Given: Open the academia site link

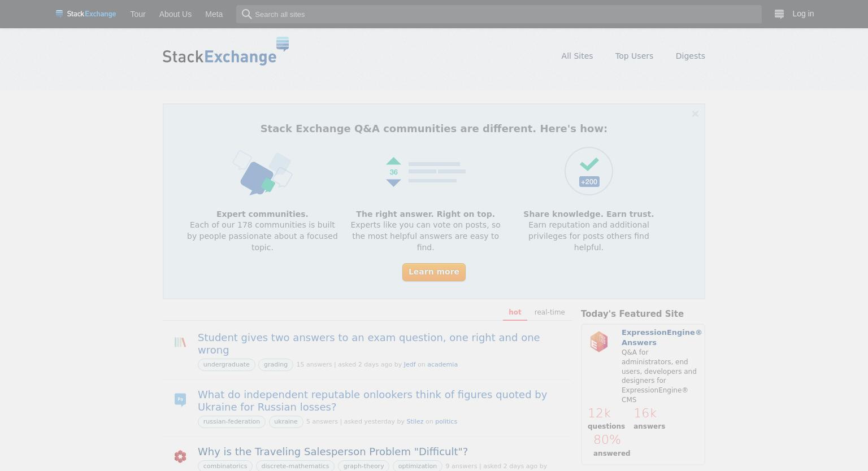Looking at the screenshot, I should 442,365.
